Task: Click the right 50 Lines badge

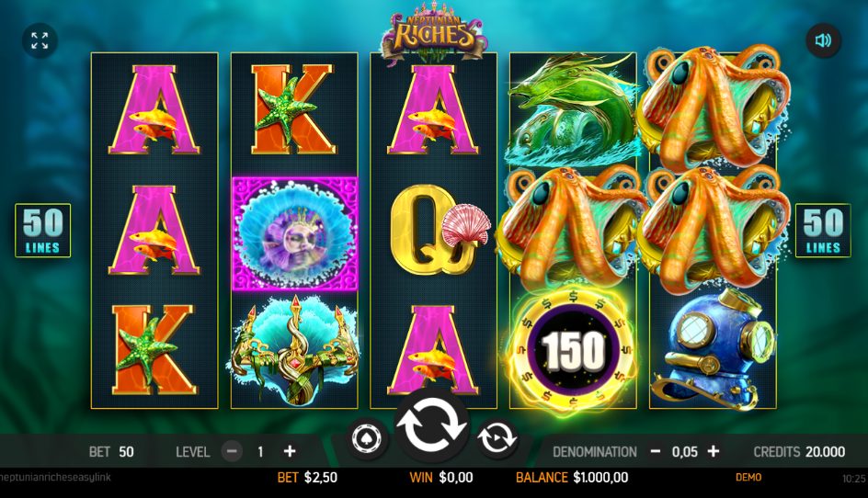Action: tap(823, 231)
